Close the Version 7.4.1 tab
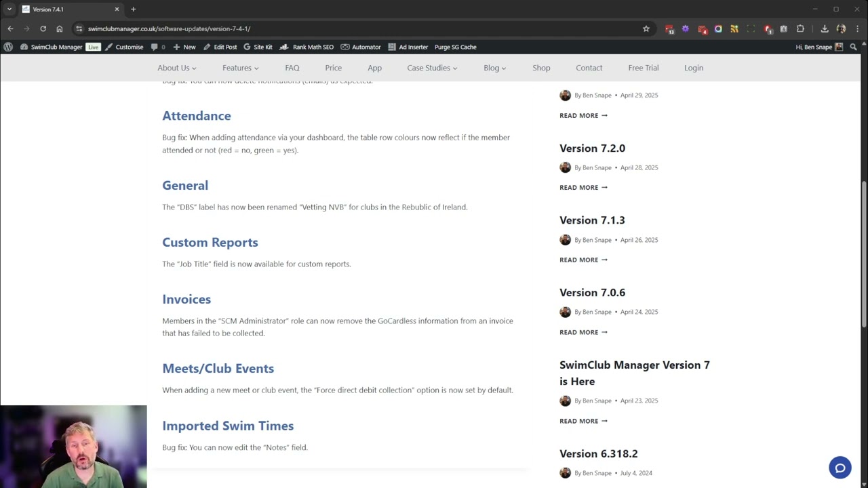868x488 pixels. coord(117,9)
